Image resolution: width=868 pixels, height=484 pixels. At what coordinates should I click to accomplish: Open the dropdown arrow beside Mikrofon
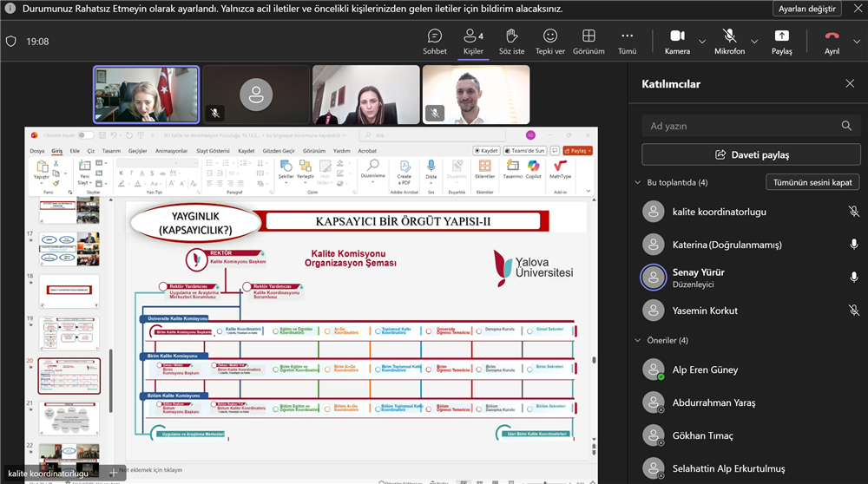coord(753,41)
